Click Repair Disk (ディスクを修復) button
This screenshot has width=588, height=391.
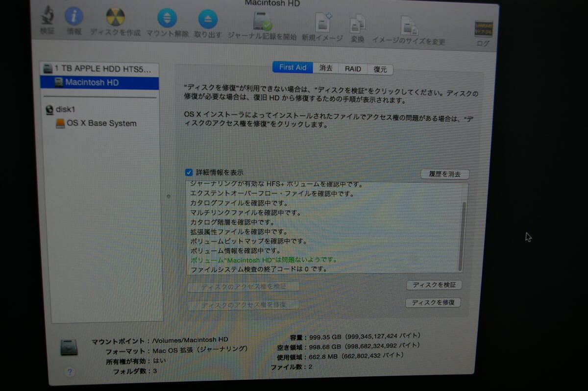click(433, 302)
